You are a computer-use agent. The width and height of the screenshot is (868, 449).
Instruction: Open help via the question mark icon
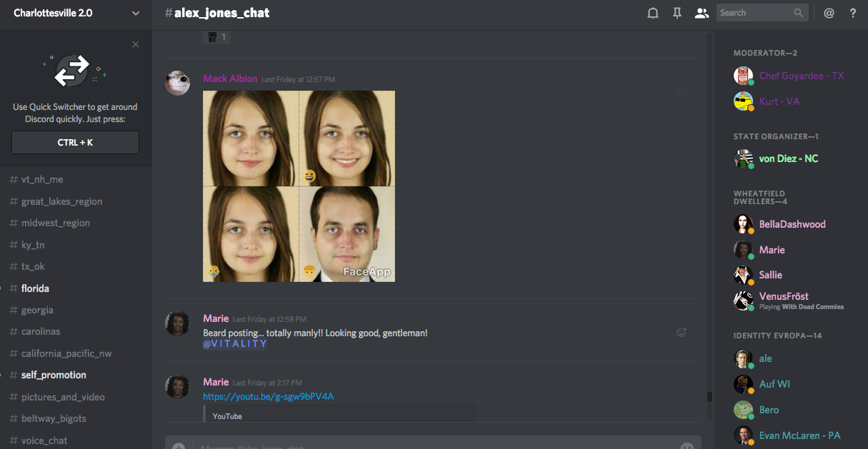pos(852,13)
